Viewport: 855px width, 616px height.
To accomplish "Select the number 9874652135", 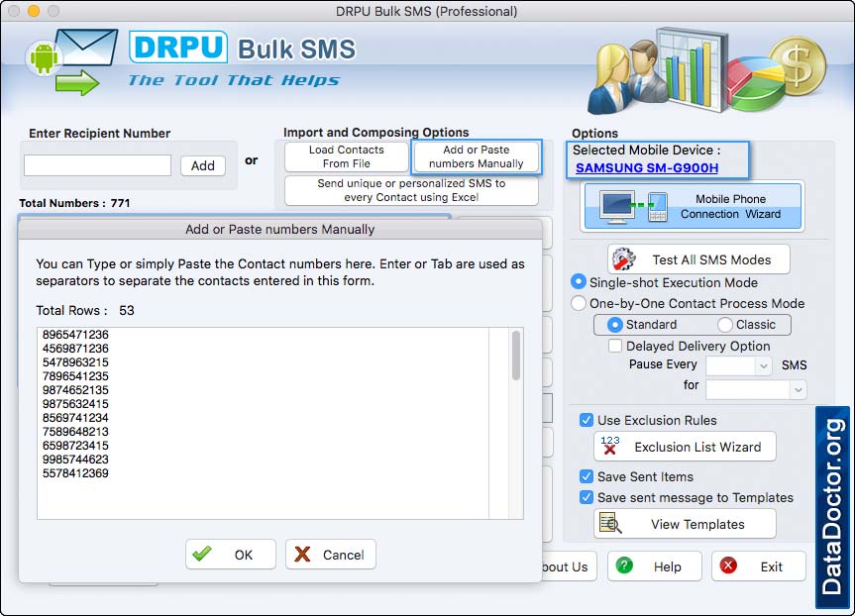I will (75, 390).
